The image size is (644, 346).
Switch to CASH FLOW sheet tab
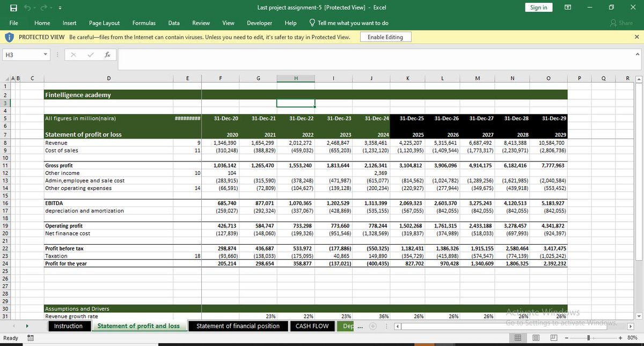click(x=312, y=326)
